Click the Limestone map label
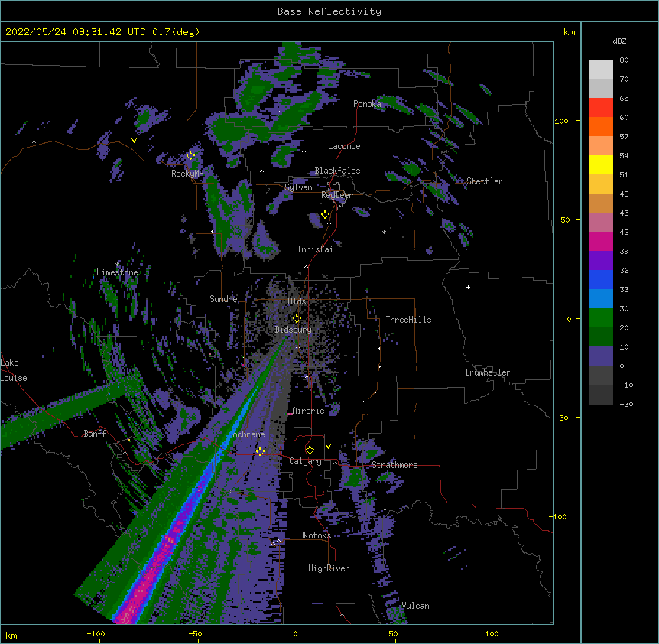Image resolution: width=659 pixels, height=644 pixels. click(x=117, y=272)
